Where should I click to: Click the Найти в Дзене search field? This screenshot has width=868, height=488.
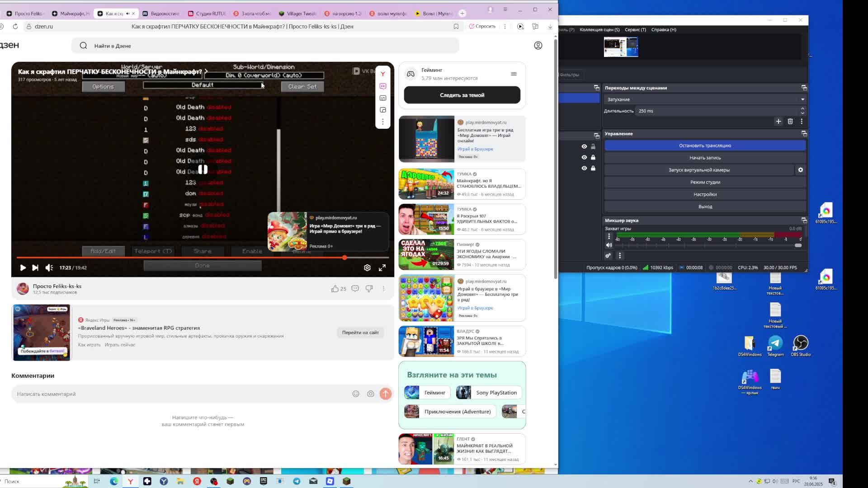point(265,46)
